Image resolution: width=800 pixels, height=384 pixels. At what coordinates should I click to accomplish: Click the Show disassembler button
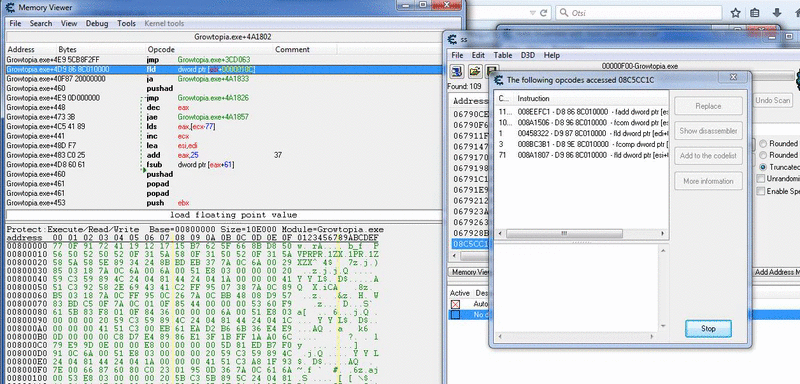(x=708, y=131)
